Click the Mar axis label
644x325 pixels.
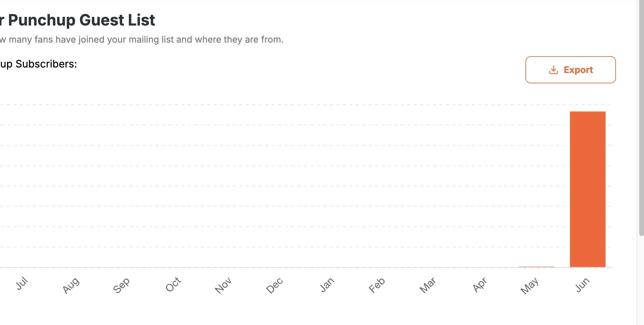pos(428,285)
